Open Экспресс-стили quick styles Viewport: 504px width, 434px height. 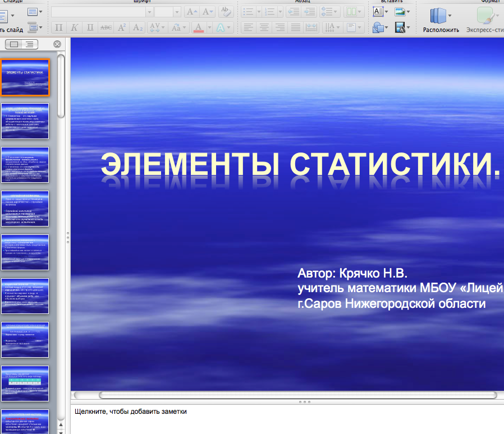(485, 20)
